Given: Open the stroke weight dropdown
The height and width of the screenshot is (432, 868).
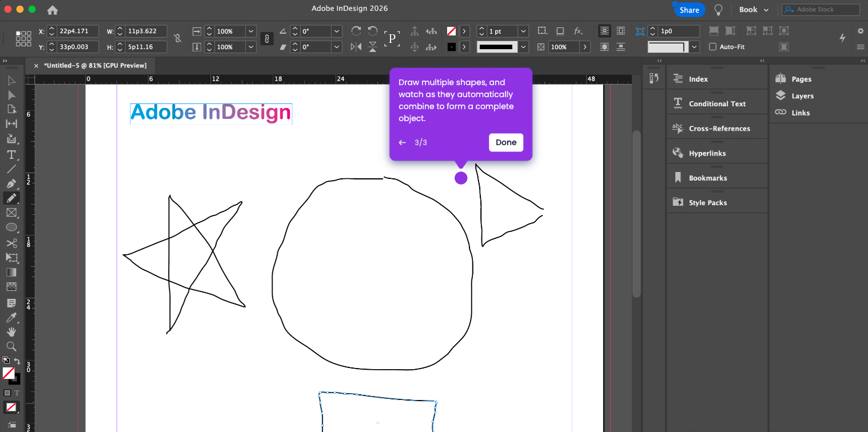Looking at the screenshot, I should pyautogui.click(x=523, y=31).
